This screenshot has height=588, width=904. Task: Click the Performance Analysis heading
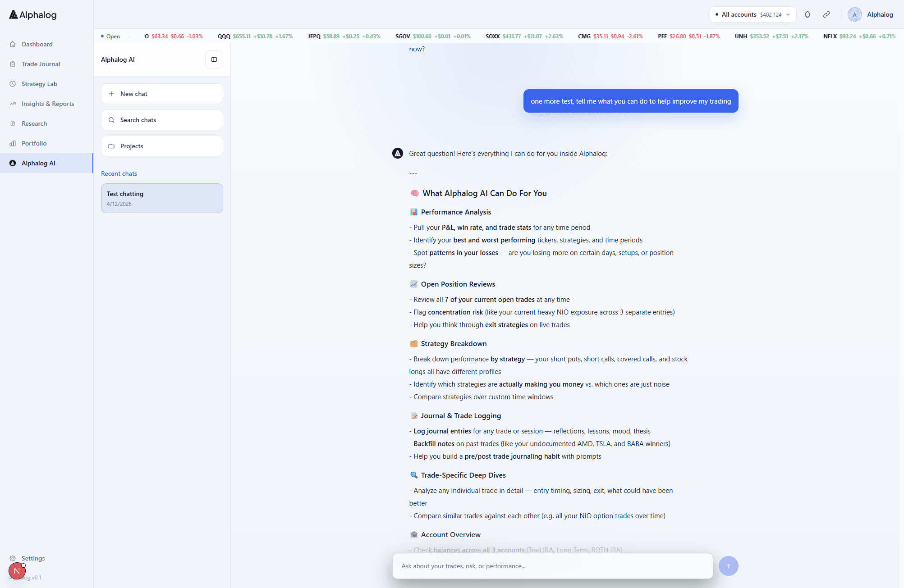(x=456, y=212)
